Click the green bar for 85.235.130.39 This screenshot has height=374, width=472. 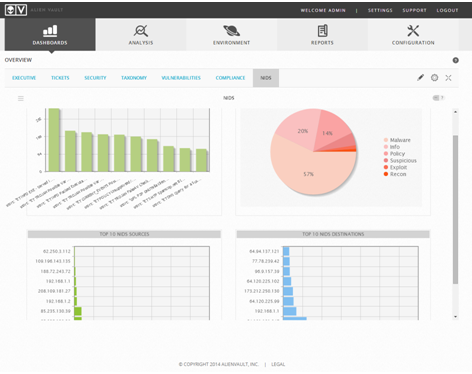(x=78, y=311)
